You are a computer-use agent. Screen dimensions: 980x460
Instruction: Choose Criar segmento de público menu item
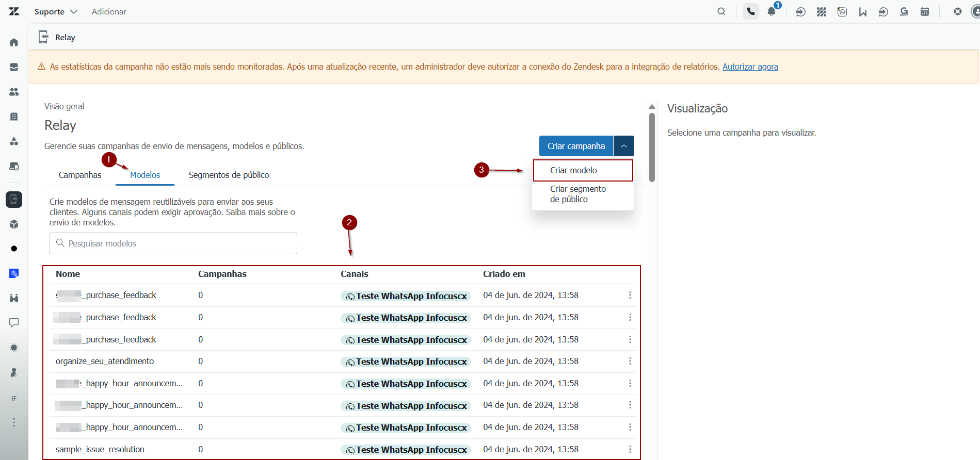pyautogui.click(x=583, y=194)
